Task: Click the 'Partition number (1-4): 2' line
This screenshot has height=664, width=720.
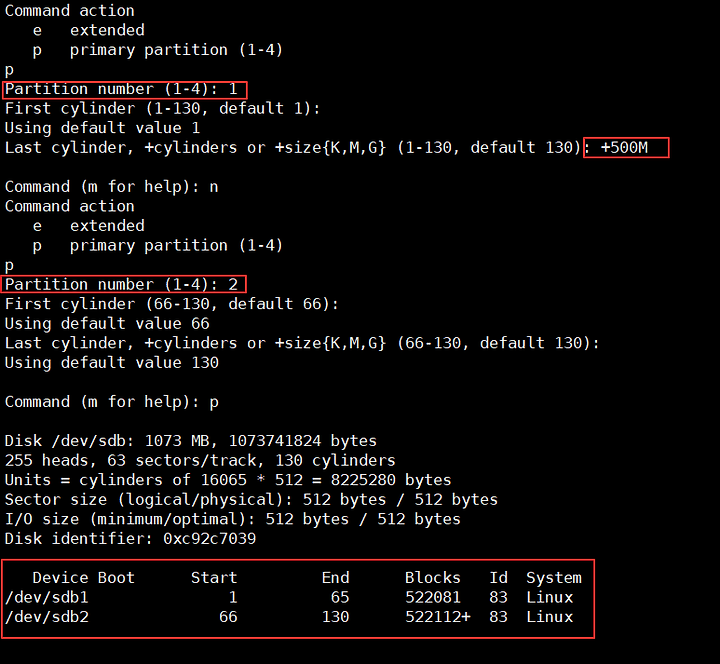Action: (x=121, y=285)
